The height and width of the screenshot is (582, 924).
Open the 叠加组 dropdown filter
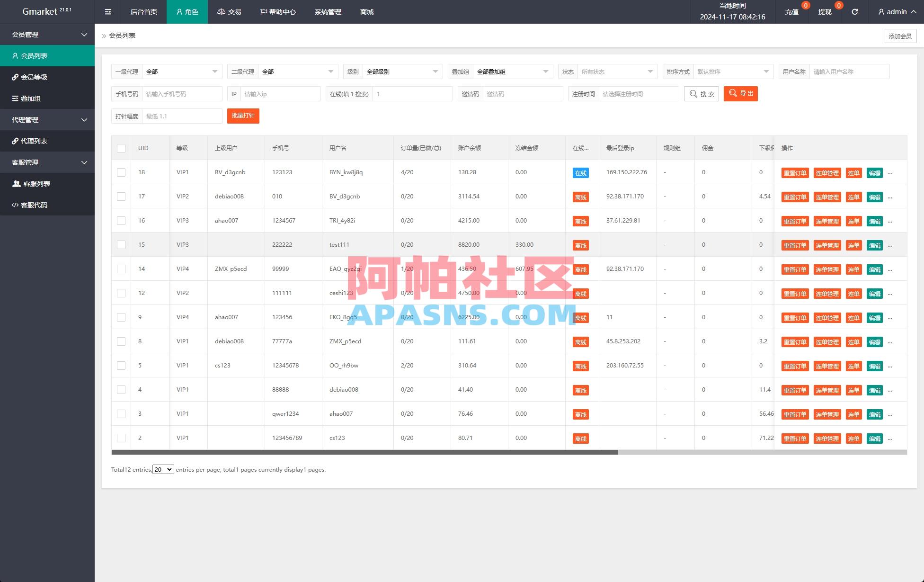(513, 71)
